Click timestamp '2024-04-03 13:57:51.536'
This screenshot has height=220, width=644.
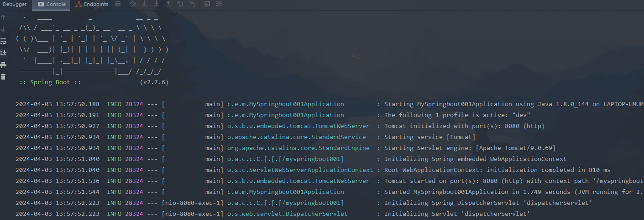click(x=58, y=181)
